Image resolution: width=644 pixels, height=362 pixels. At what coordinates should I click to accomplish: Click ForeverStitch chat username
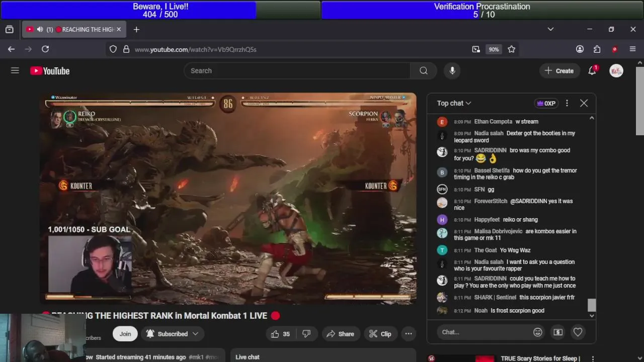[491, 201]
